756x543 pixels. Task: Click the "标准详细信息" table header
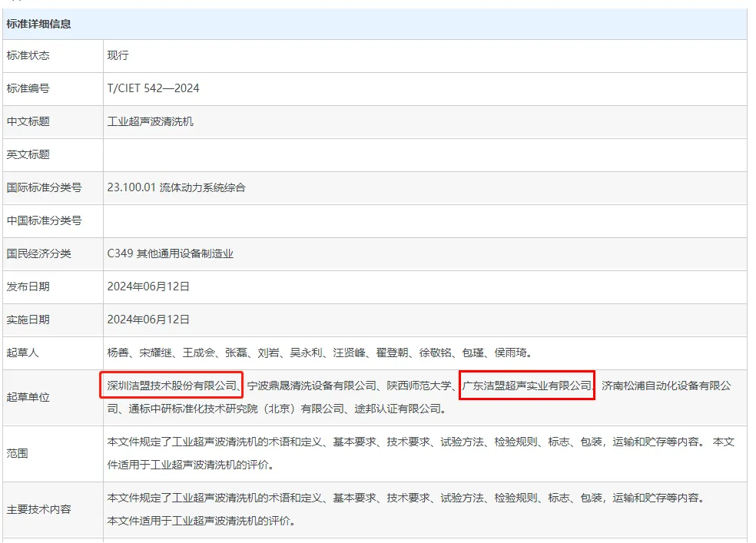click(39, 24)
